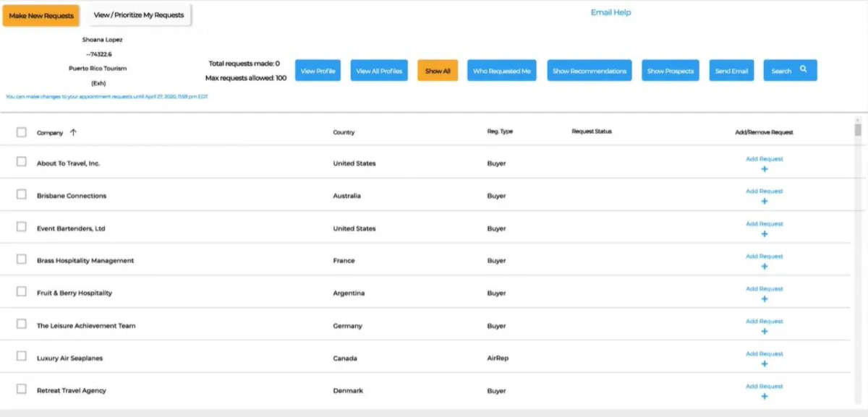Screen dimensions: 868x417
Task: Click the plus icon for Brass Hospitality Management
Action: pyautogui.click(x=765, y=267)
